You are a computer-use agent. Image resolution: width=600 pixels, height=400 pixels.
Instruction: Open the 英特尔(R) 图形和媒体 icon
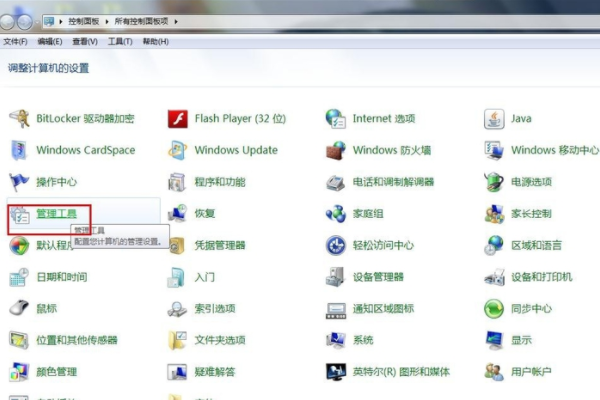coord(336,372)
